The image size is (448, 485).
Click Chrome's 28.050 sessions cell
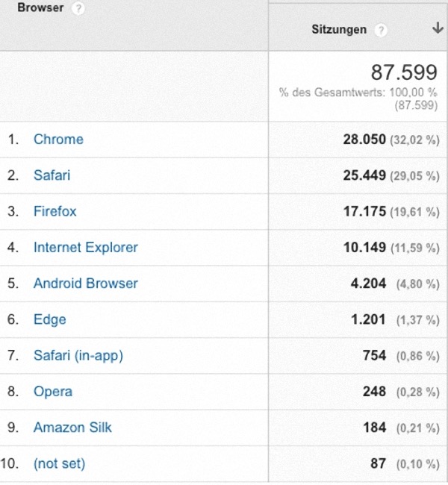pyautogui.click(x=364, y=140)
